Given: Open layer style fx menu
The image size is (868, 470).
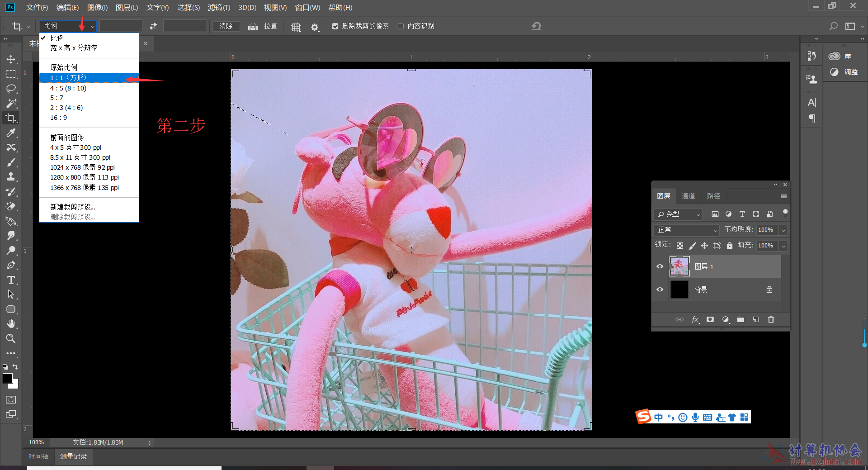Looking at the screenshot, I should click(x=695, y=319).
